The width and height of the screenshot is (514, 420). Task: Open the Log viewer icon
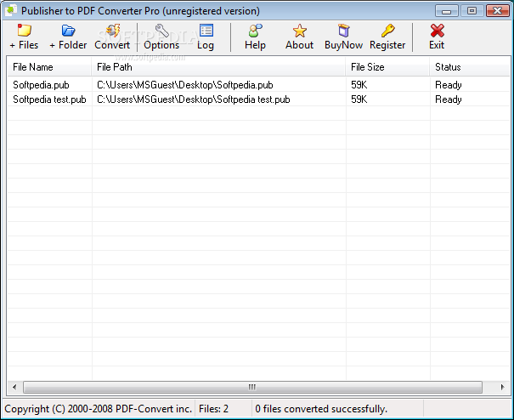pyautogui.click(x=206, y=31)
